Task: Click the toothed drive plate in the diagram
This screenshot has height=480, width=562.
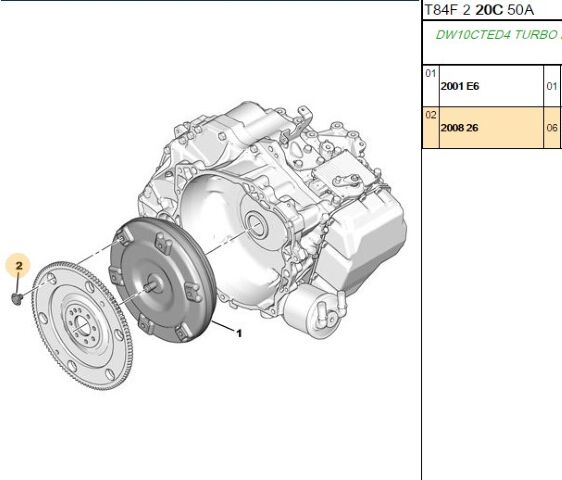Action: (x=82, y=325)
